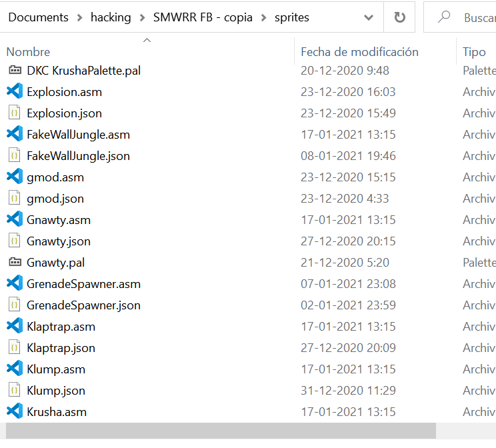Click date 20-12-2020 9:48
This screenshot has height=448, width=496.
[345, 70]
